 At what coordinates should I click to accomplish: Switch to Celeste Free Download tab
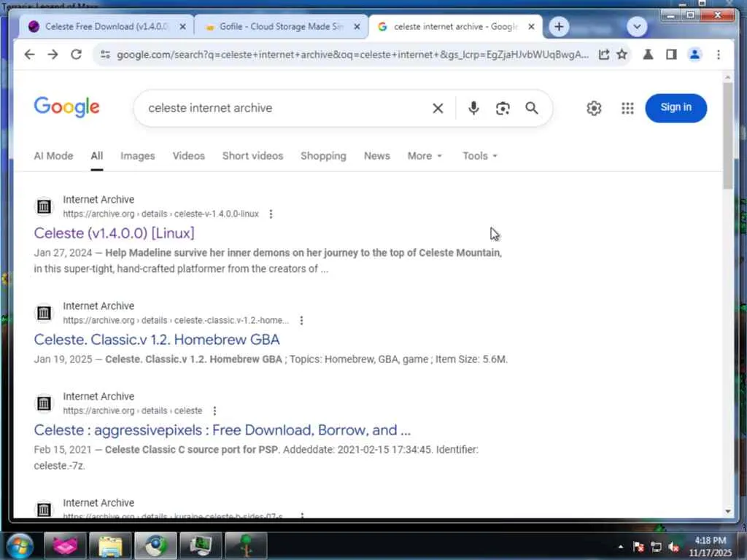pyautogui.click(x=106, y=27)
